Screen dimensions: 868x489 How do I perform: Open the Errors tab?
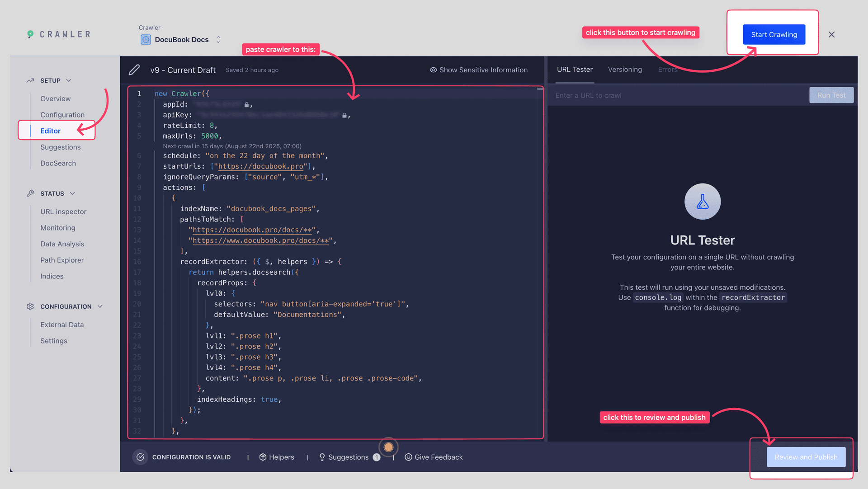click(668, 69)
